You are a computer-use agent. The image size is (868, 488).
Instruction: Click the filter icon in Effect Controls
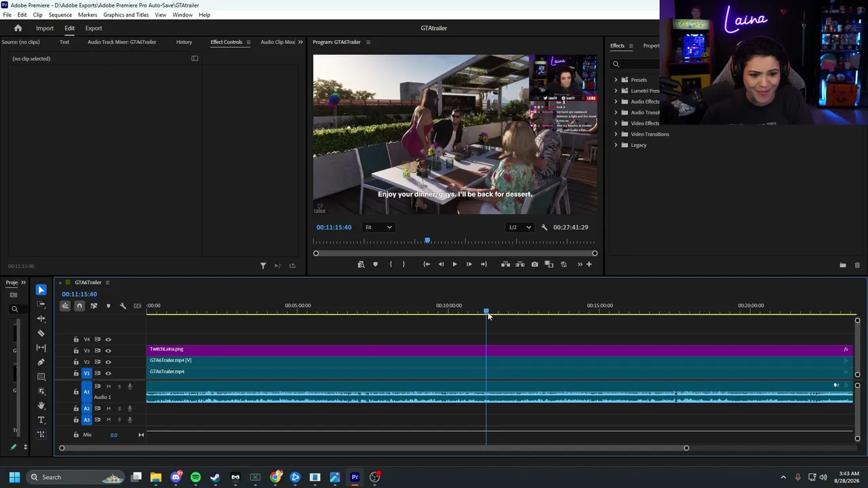click(263, 266)
